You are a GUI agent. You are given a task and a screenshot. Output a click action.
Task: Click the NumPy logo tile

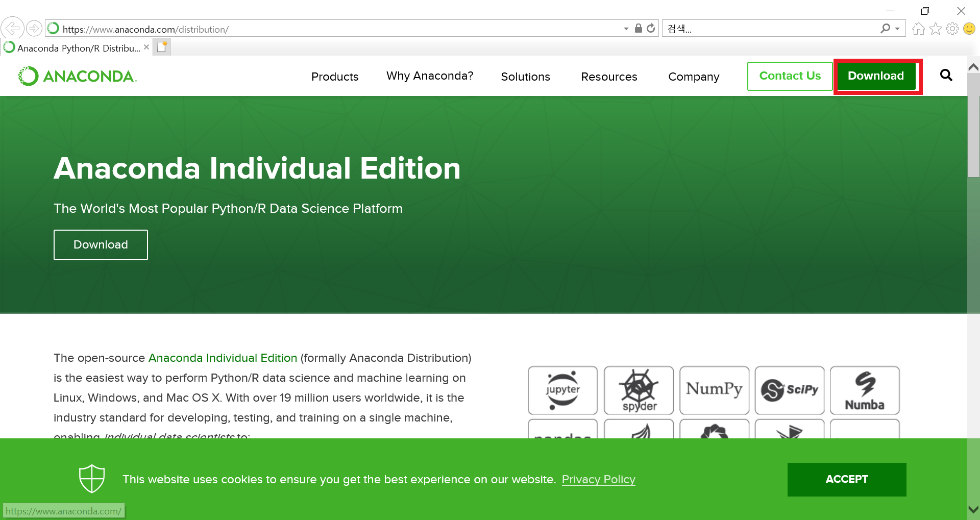pos(714,390)
